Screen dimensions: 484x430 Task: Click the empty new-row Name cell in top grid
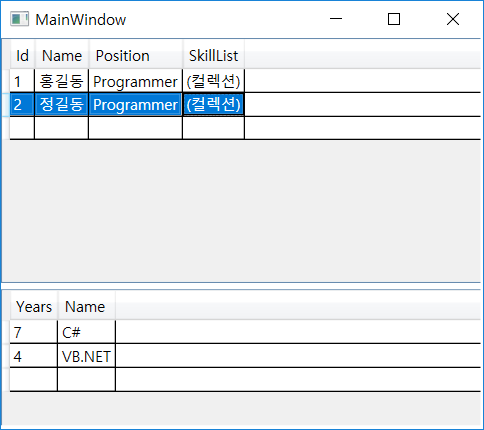click(62, 128)
